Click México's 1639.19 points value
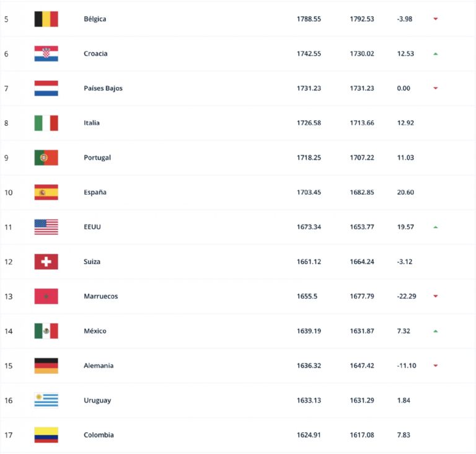This screenshot has height=454, width=476. click(309, 331)
